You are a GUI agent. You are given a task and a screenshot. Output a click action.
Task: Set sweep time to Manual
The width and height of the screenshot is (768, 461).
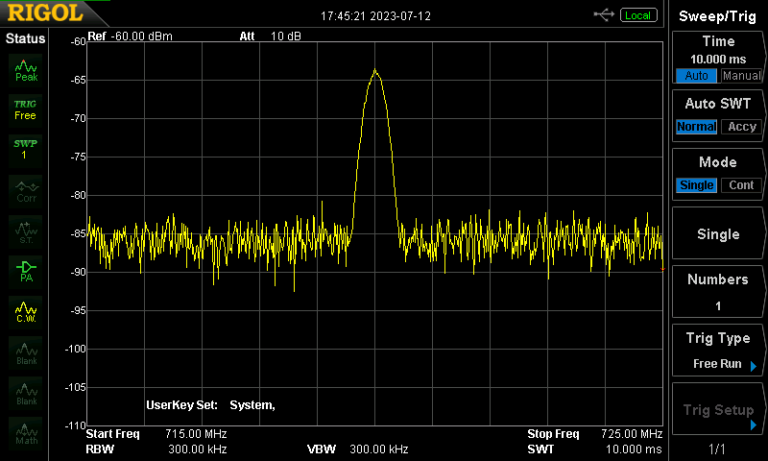pyautogui.click(x=741, y=76)
